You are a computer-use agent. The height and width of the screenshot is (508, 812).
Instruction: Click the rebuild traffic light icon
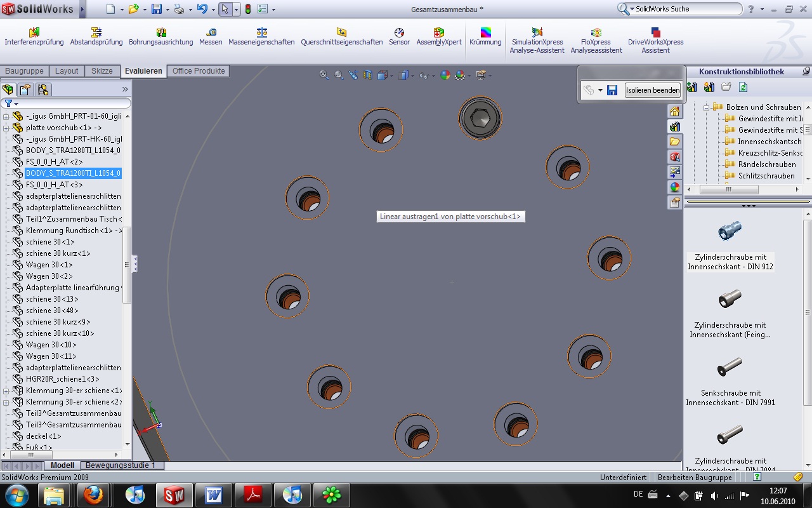pyautogui.click(x=248, y=9)
